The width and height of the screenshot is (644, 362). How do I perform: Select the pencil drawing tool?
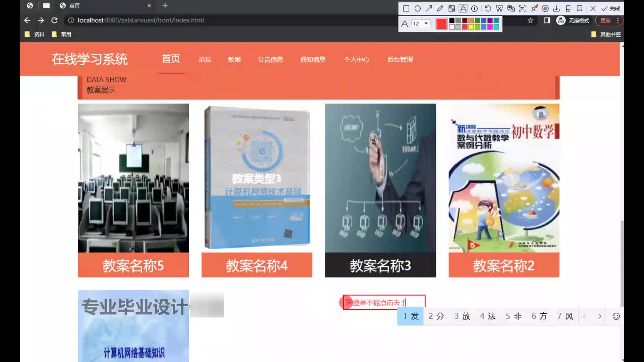pyautogui.click(x=440, y=9)
